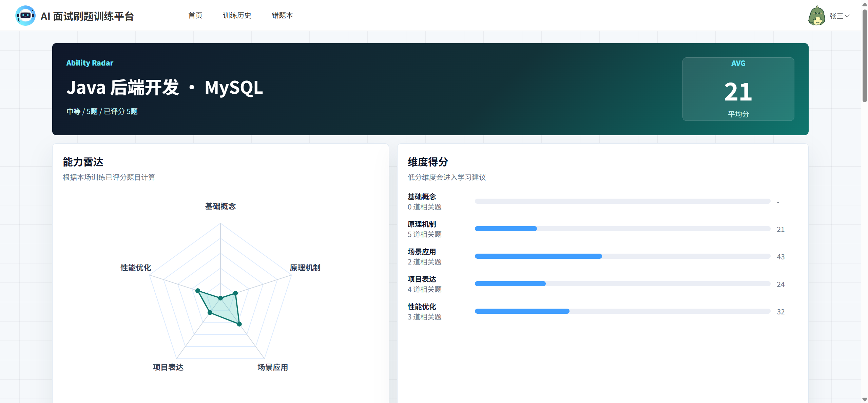Click the 张三 username text

click(836, 16)
